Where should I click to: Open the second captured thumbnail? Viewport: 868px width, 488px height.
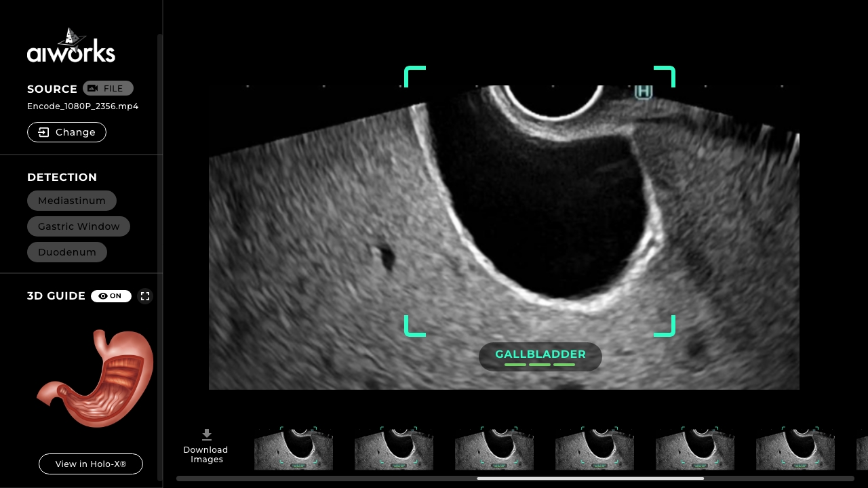394,448
